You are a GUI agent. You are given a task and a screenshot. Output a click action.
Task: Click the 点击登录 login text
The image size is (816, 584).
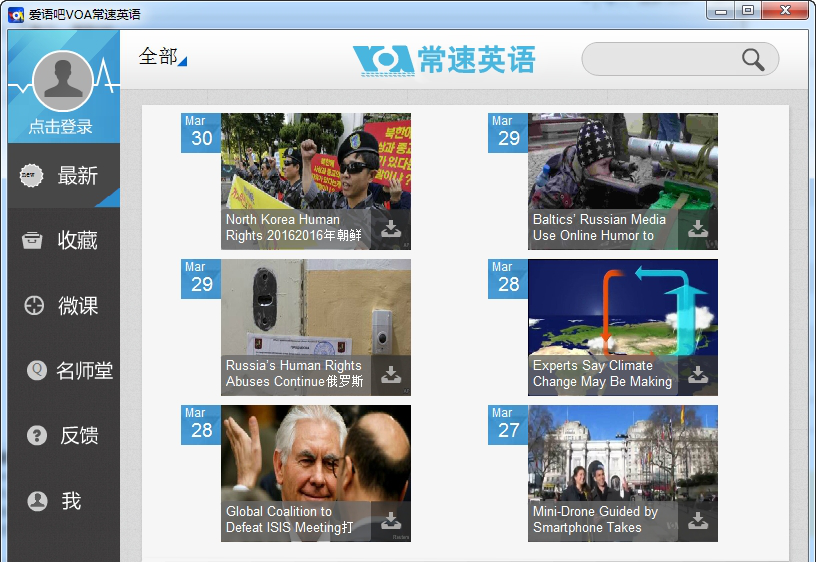[x=60, y=126]
